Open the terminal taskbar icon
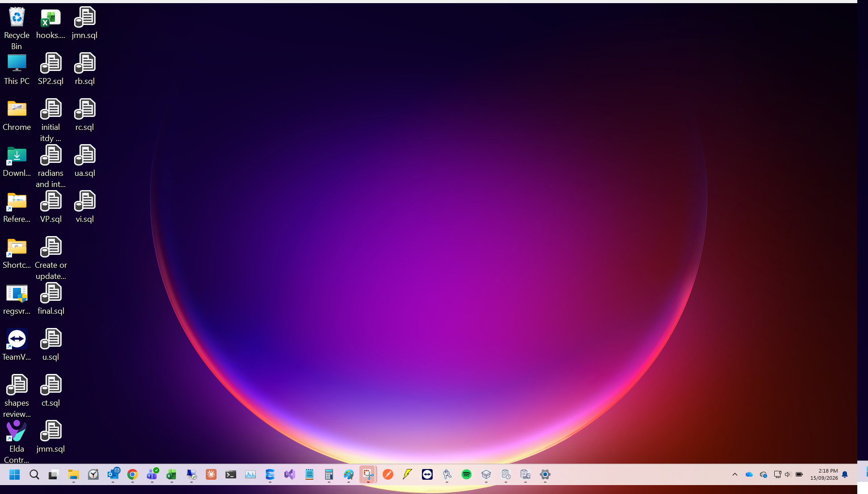 coord(231,474)
